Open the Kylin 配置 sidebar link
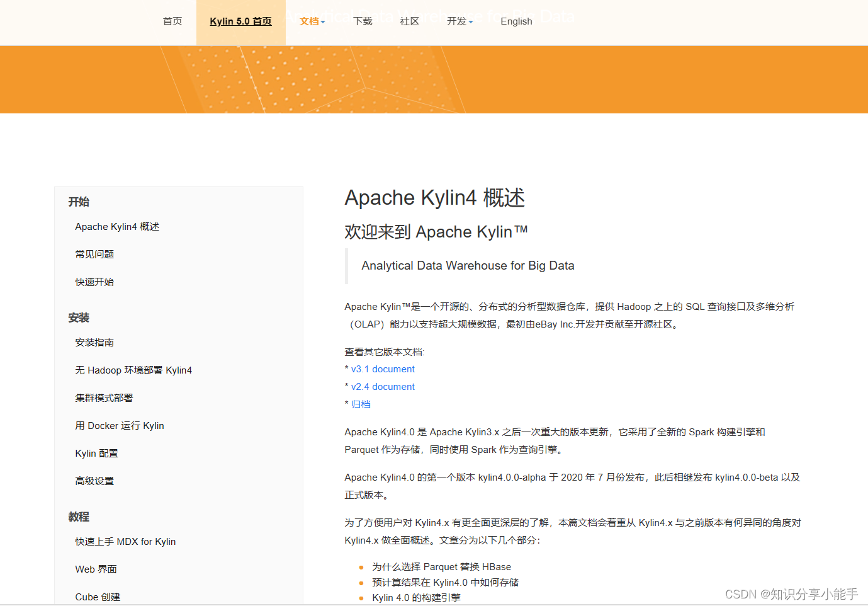868x606 pixels. click(x=96, y=454)
